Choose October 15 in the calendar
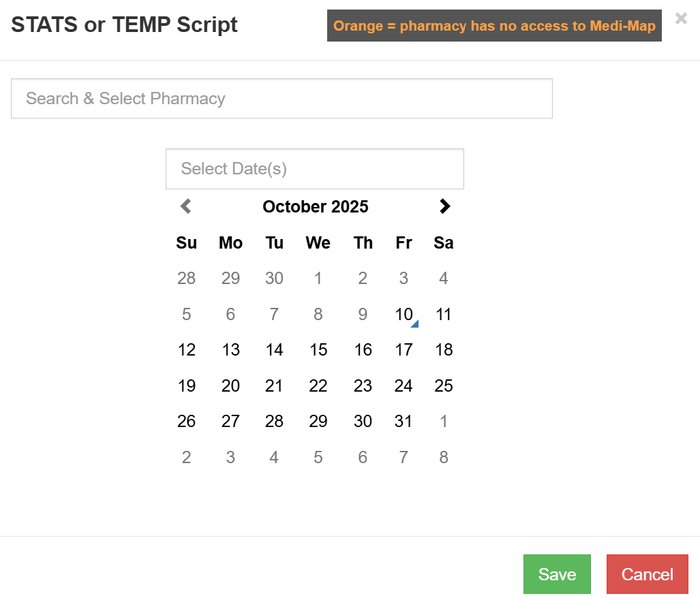The width and height of the screenshot is (700, 598). click(318, 350)
